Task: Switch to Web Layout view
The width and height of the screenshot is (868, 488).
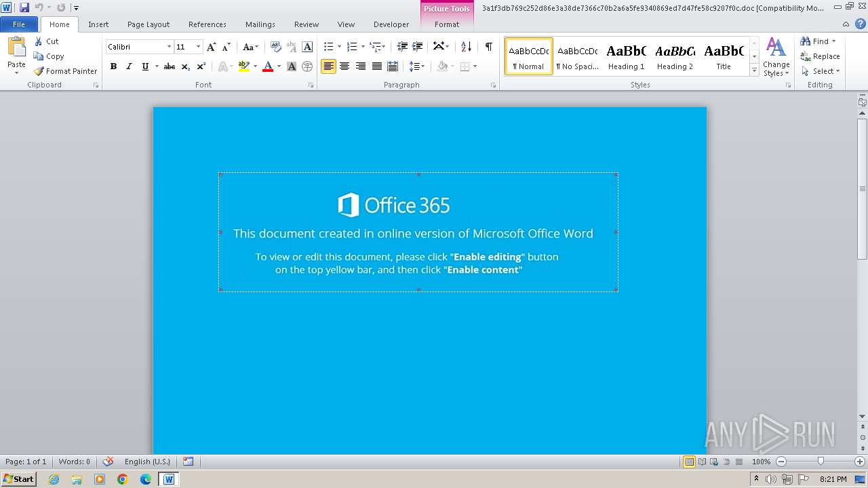Action: coord(713,462)
